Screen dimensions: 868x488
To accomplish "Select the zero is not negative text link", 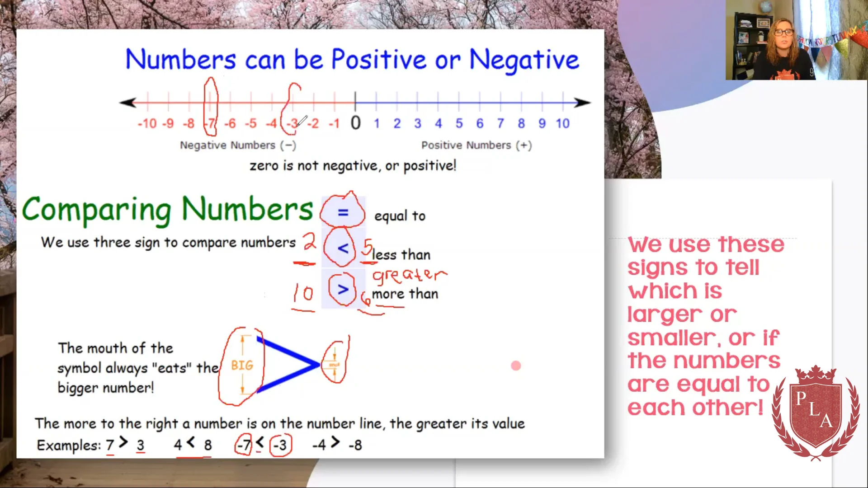I will pos(352,166).
